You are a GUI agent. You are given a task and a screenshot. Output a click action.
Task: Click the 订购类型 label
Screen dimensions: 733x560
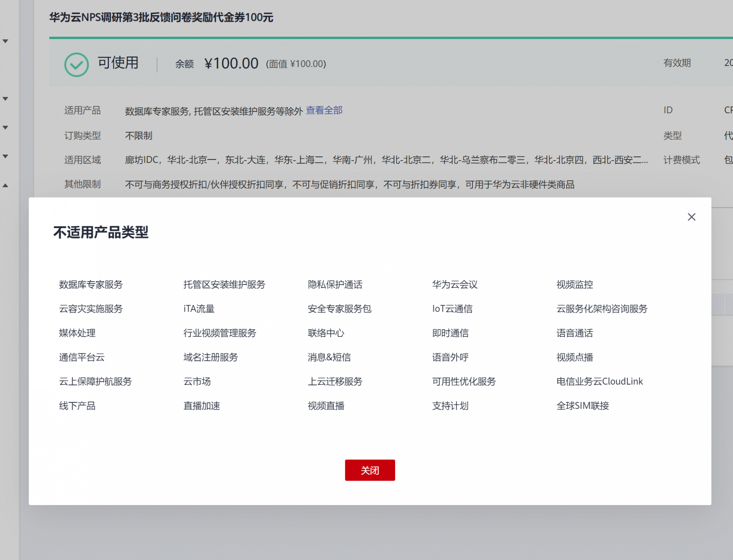(82, 136)
